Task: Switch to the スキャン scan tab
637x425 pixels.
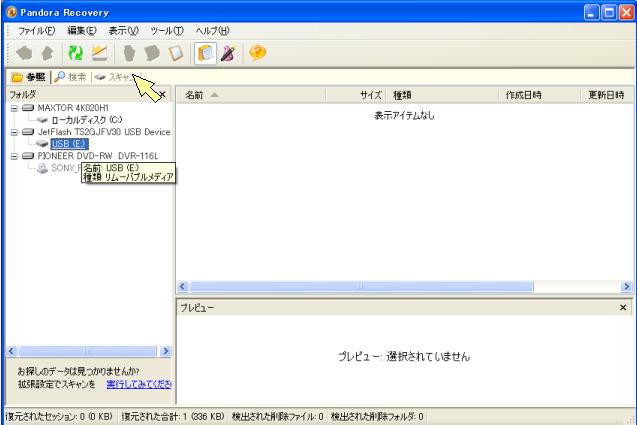Action: (x=117, y=77)
